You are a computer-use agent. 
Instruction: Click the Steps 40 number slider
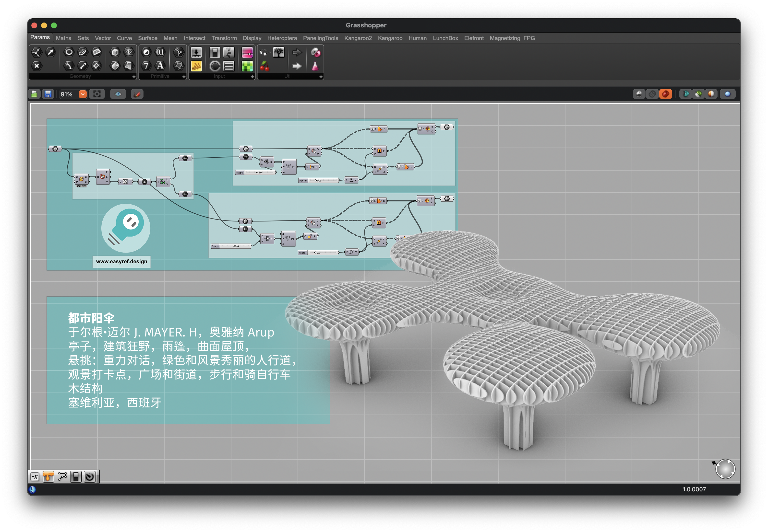point(256,173)
